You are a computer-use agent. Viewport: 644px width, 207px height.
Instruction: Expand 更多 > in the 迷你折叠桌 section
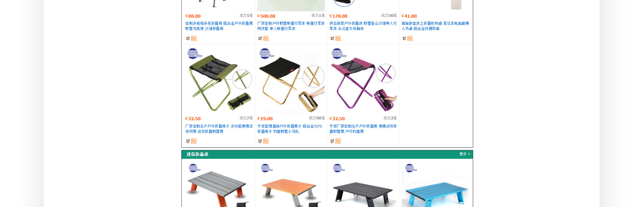tap(464, 154)
